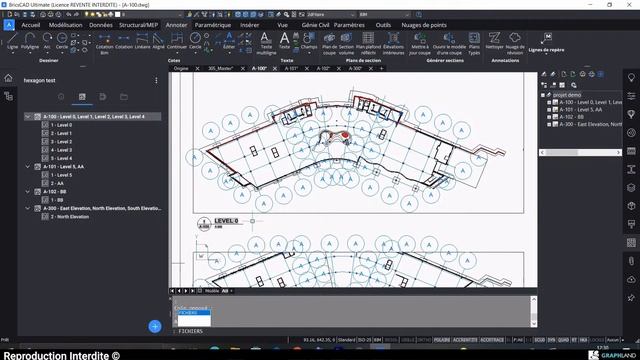This screenshot has height=360, width=640.
Task: Close the Origine document tab
Action: click(198, 69)
